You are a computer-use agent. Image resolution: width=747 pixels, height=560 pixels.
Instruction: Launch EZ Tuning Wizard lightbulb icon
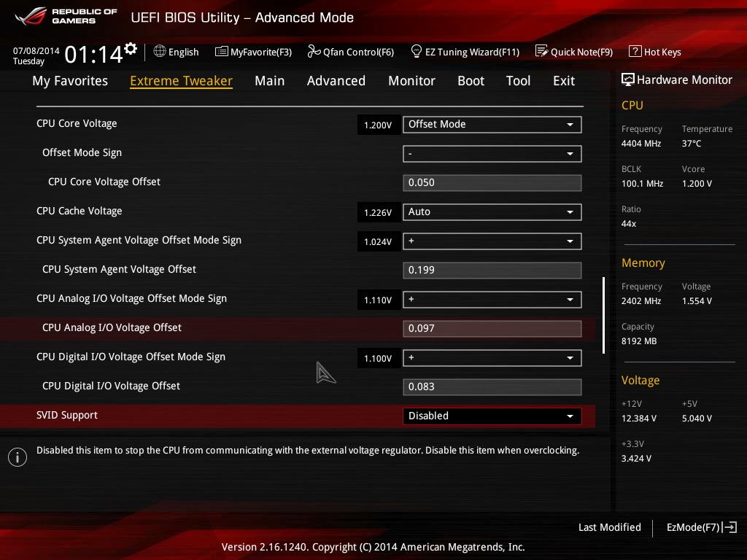pyautogui.click(x=416, y=52)
